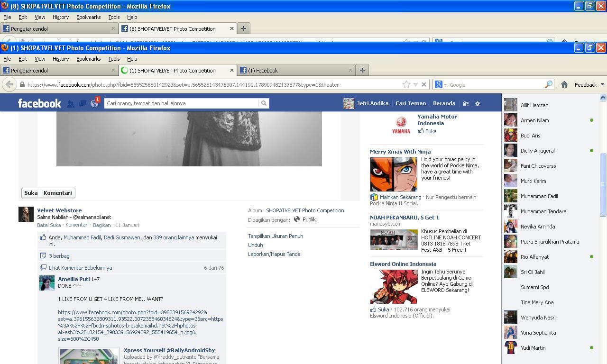Click the Google search box in toolbar
Viewport: 607px width, 364px height.
[x=496, y=84]
